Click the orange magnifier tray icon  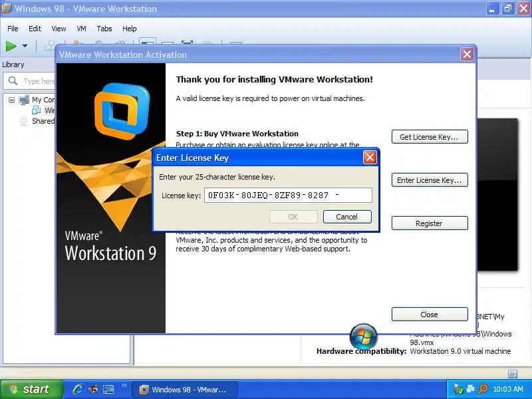click(x=483, y=389)
